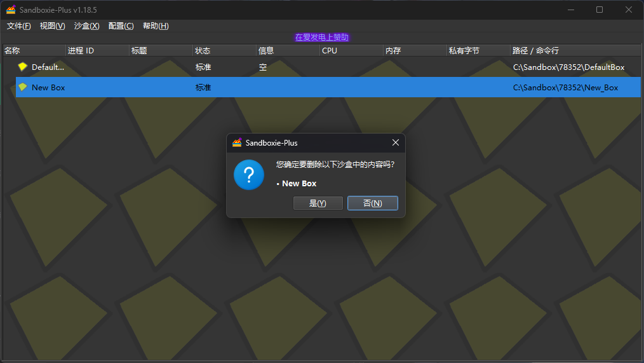Sort by CPU column header
The image size is (644, 363).
352,51
